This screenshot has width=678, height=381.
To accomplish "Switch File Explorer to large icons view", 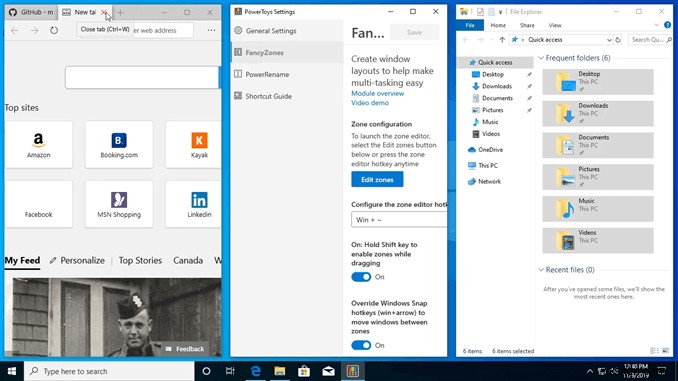I will pyautogui.click(x=665, y=351).
